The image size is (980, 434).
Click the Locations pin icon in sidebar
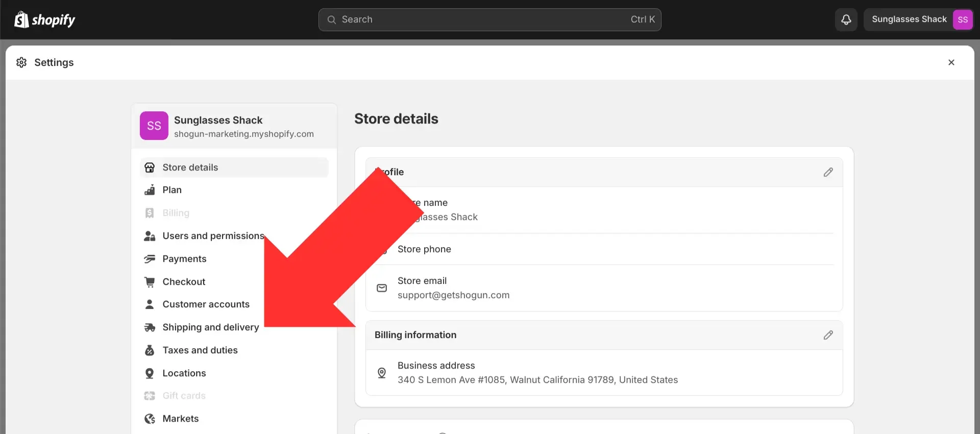(x=150, y=373)
